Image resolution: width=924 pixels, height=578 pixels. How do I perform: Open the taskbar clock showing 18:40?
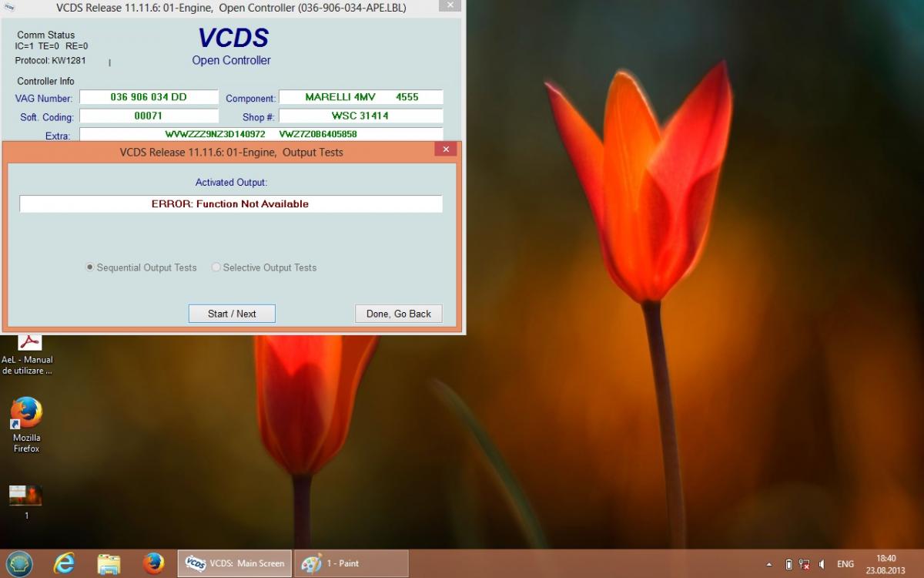pyautogui.click(x=886, y=564)
